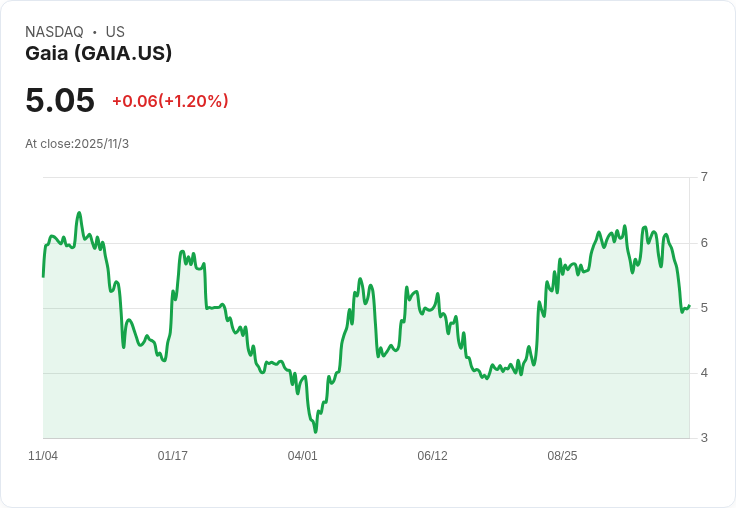This screenshot has width=736, height=508.
Task: Select the 06/12 date on x-axis
Action: click(432, 456)
